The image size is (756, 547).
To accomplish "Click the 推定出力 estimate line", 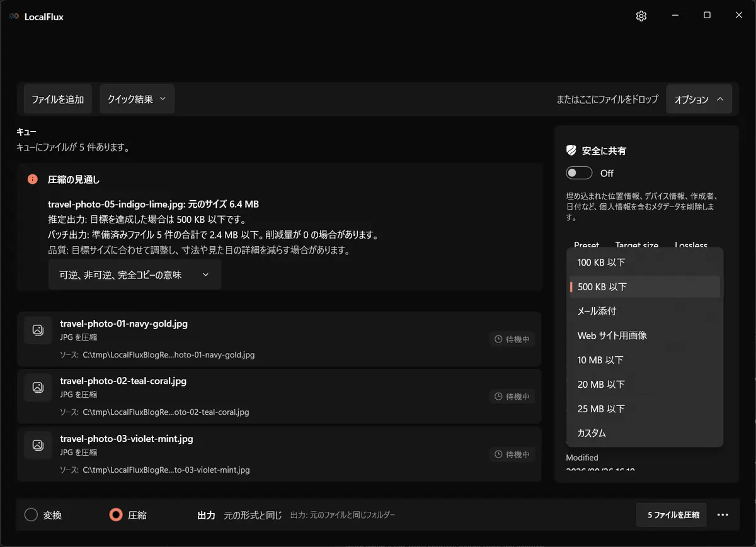I will [x=147, y=220].
